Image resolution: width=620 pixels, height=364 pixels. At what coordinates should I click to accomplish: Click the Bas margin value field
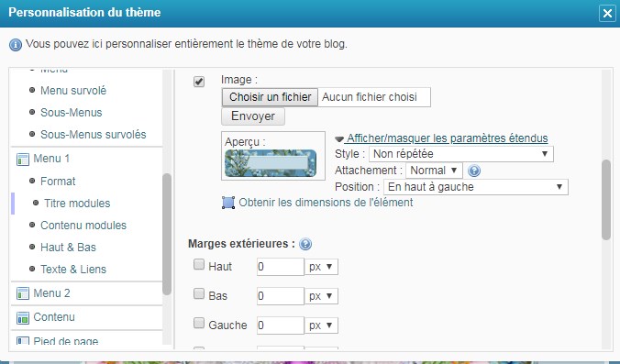click(281, 296)
